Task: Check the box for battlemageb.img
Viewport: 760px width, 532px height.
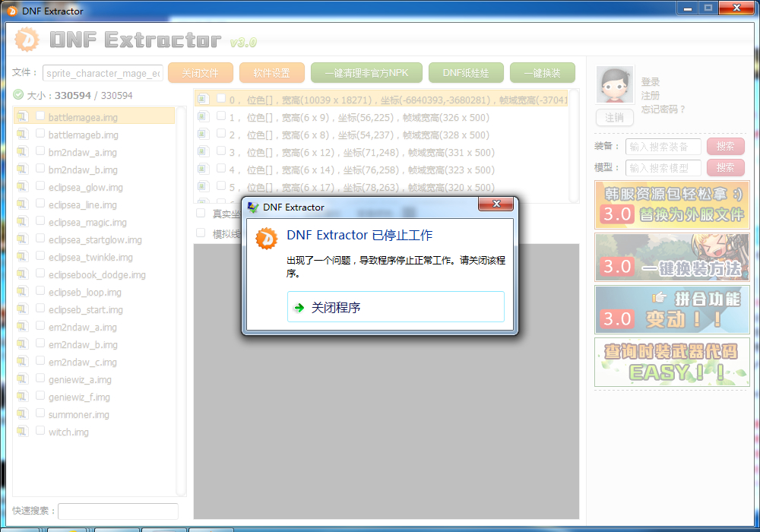Action: pyautogui.click(x=40, y=133)
